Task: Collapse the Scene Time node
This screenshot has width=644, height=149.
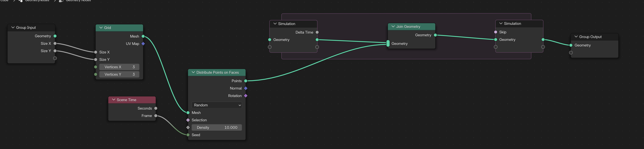Action: click(x=114, y=100)
